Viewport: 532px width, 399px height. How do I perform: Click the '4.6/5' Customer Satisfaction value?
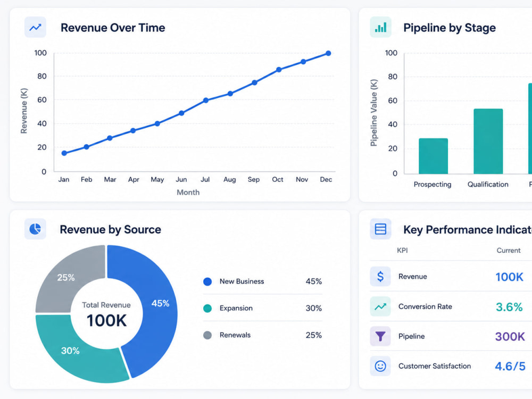click(510, 367)
